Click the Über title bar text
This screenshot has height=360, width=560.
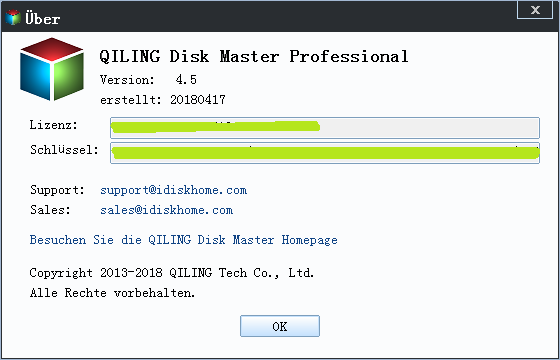(42, 19)
